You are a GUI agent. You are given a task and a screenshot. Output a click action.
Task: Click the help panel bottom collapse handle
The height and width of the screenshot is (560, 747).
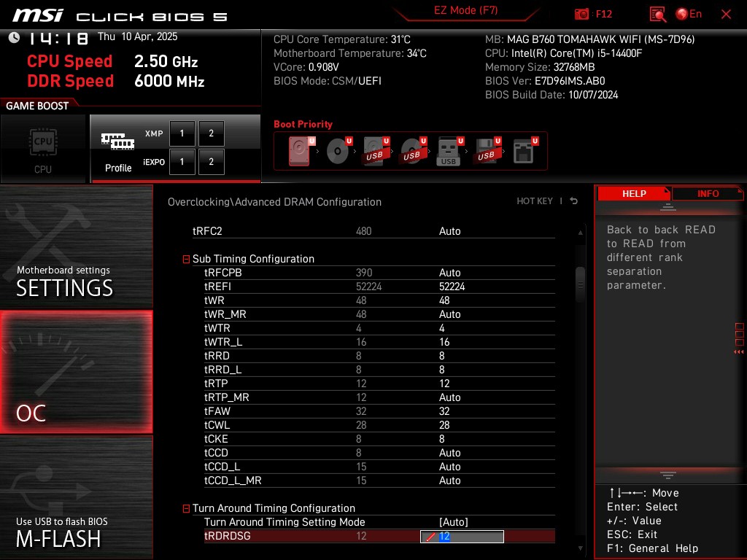pos(668,475)
